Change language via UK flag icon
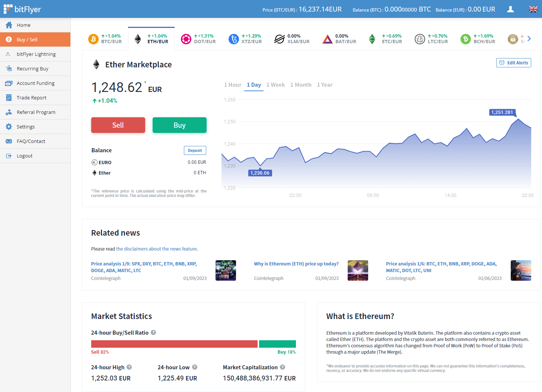Viewport: 542px width, 392px height. click(x=533, y=9)
